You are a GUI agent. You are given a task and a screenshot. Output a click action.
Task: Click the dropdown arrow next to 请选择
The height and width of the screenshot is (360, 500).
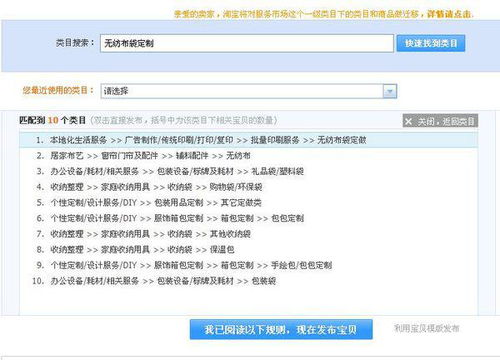point(390,91)
